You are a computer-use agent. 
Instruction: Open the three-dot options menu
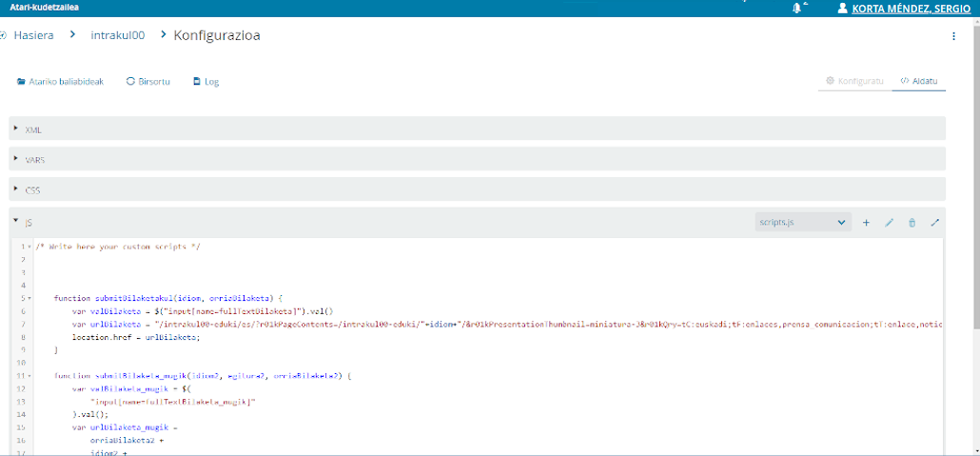pos(954,36)
